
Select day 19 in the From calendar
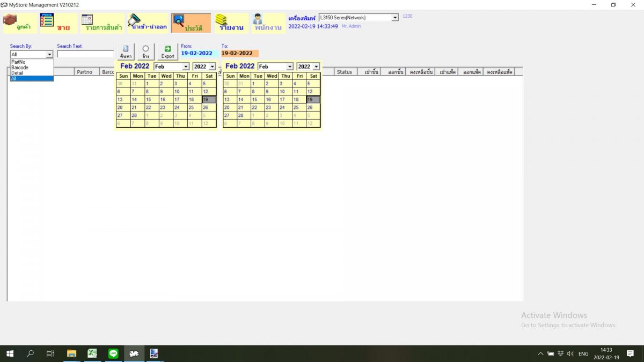(209, 100)
